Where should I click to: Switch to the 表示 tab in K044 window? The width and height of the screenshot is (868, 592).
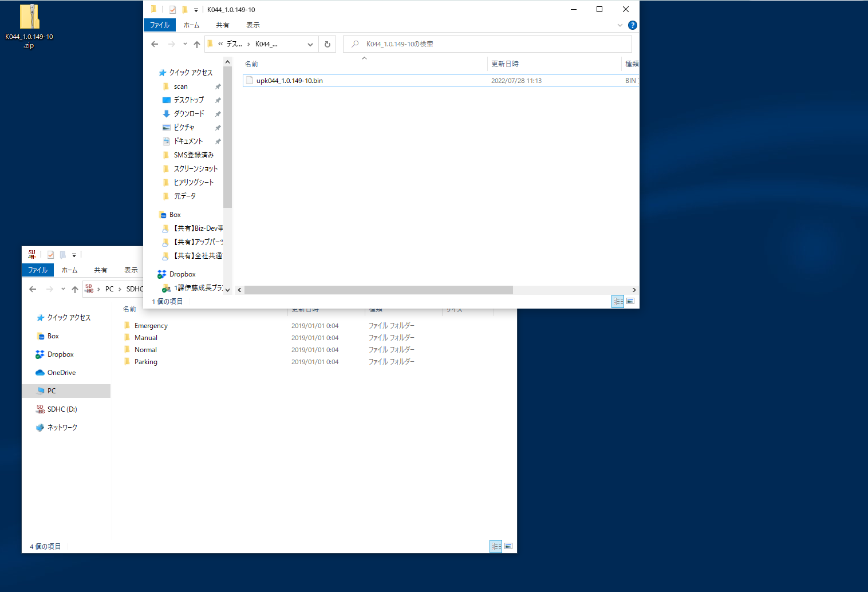point(252,25)
